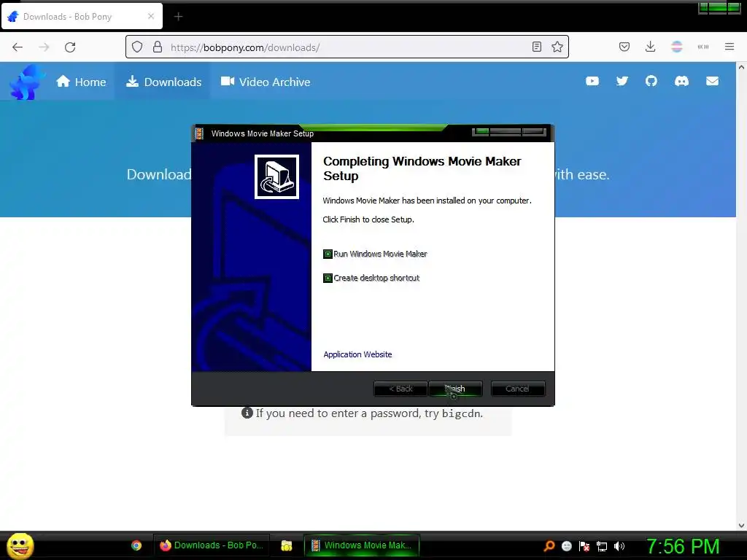Go back using browser back arrow
This screenshot has width=747, height=560.
18,47
